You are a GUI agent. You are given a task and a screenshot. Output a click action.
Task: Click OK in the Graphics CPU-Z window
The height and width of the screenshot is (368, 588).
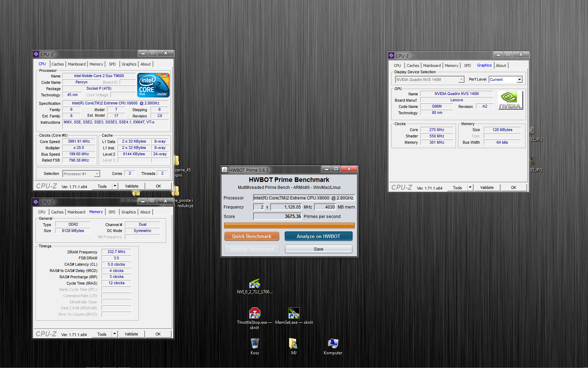pos(513,188)
